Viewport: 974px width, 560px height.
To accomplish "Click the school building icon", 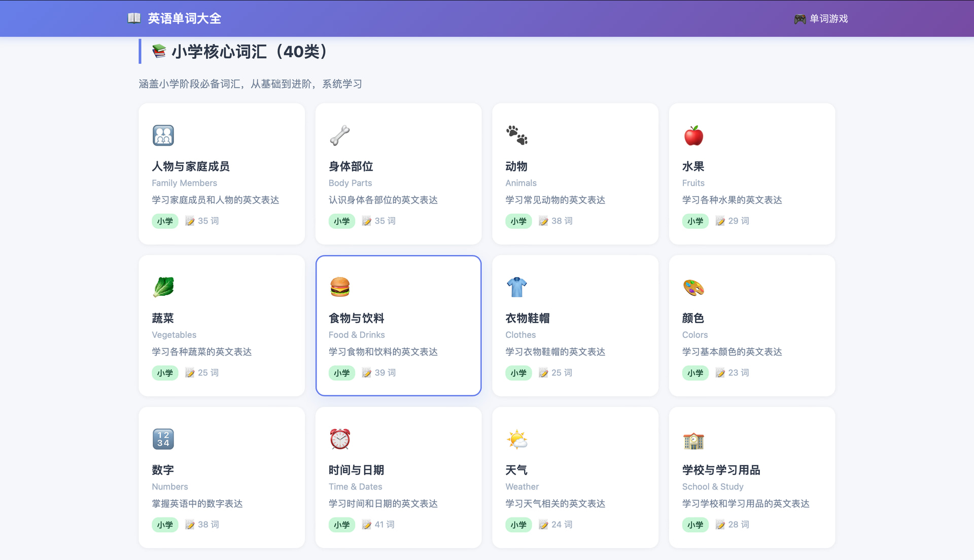I will [693, 441].
